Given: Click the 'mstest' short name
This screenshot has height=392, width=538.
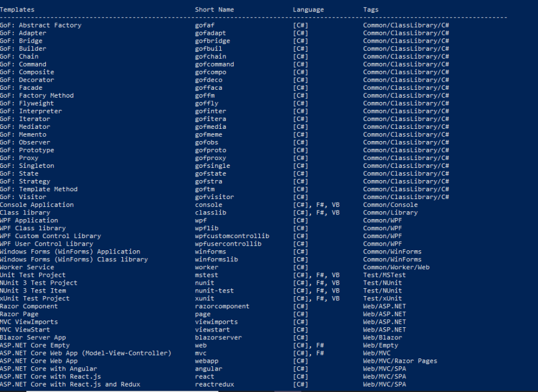Looking at the screenshot, I should click(207, 275).
